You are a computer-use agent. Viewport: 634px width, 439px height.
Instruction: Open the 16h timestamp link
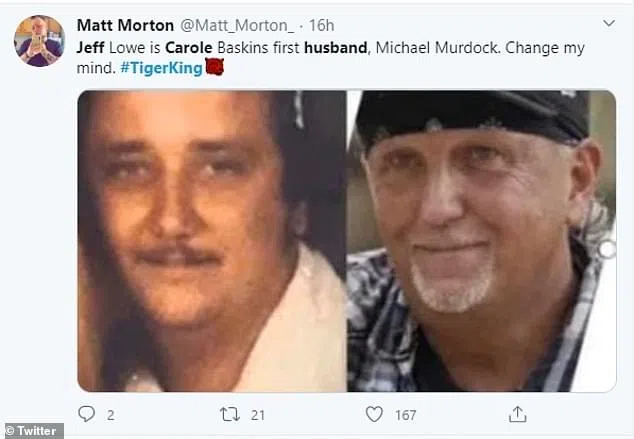point(321,25)
